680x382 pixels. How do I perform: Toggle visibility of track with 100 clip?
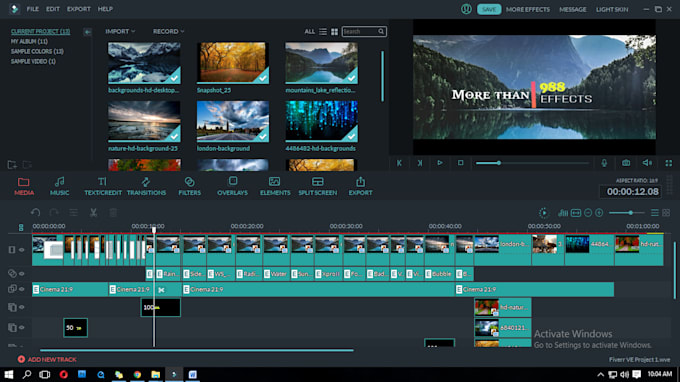point(22,307)
